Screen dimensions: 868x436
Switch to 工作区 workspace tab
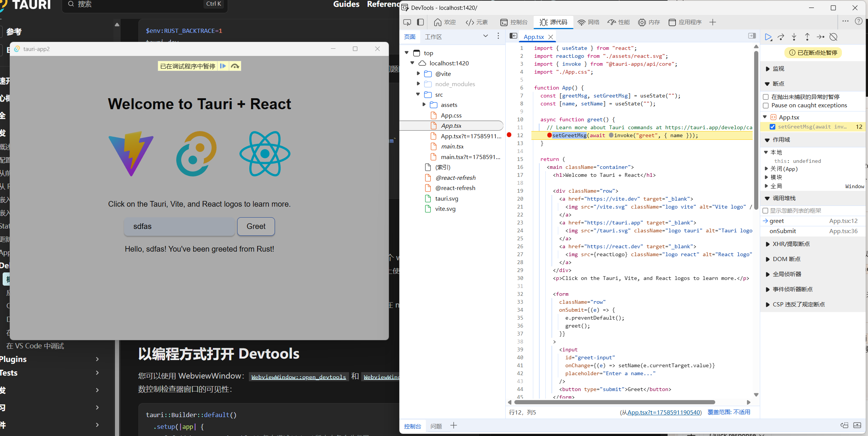[433, 37]
